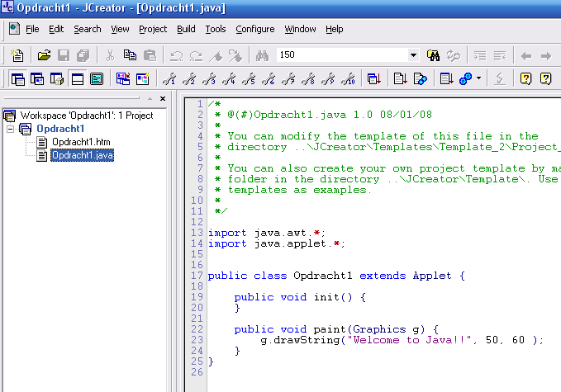
Task: Click the "Welcome to Java!!" string literal
Action: click(409, 340)
